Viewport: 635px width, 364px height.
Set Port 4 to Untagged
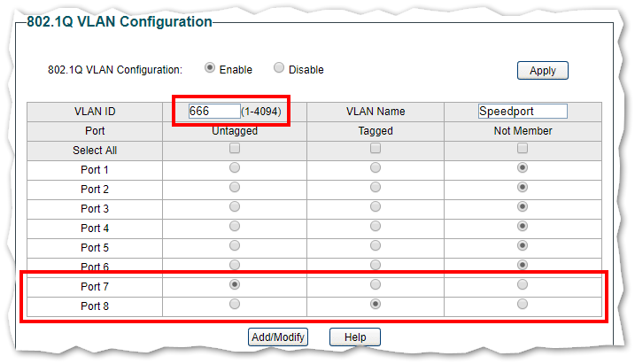(235, 226)
